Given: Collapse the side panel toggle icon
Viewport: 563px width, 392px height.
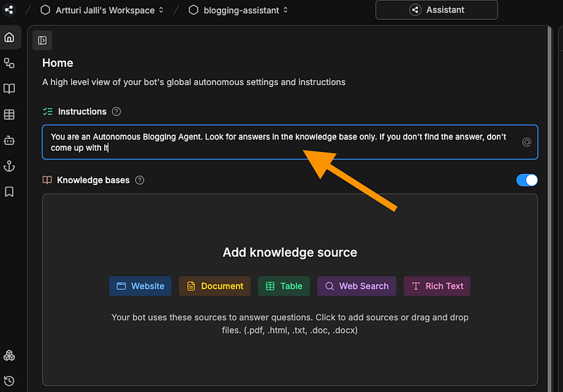Looking at the screenshot, I should [42, 40].
